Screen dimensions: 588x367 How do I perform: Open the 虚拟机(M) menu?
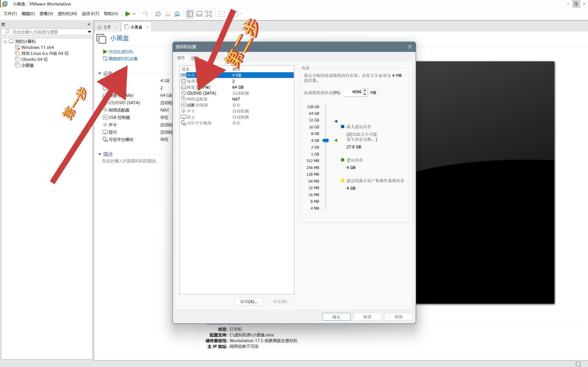coord(67,14)
